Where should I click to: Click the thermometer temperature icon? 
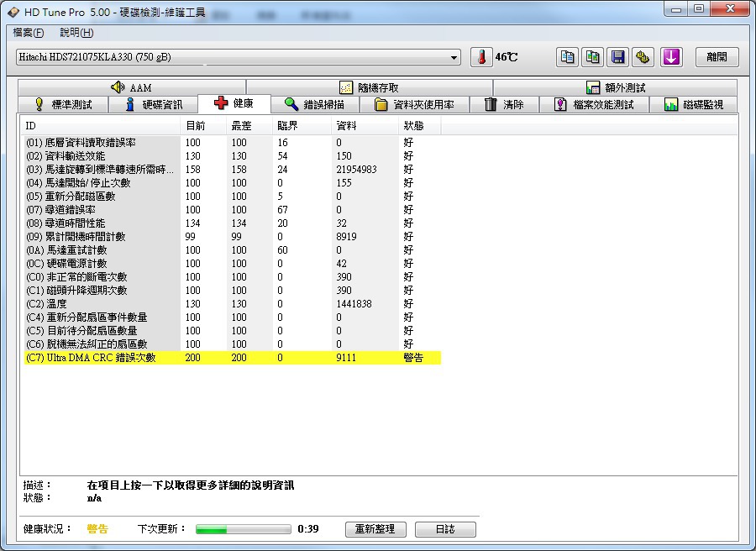tap(481, 57)
